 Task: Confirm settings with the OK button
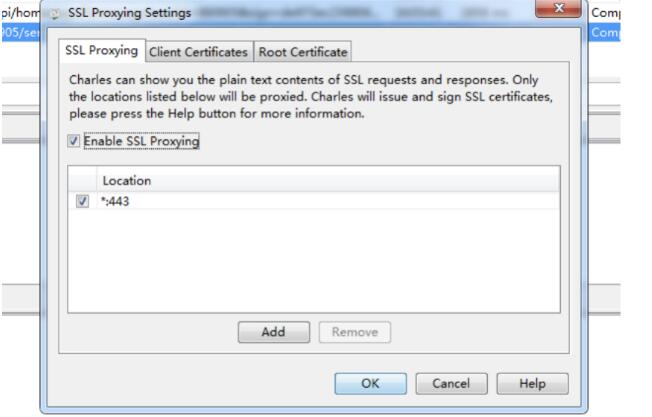[x=370, y=383]
